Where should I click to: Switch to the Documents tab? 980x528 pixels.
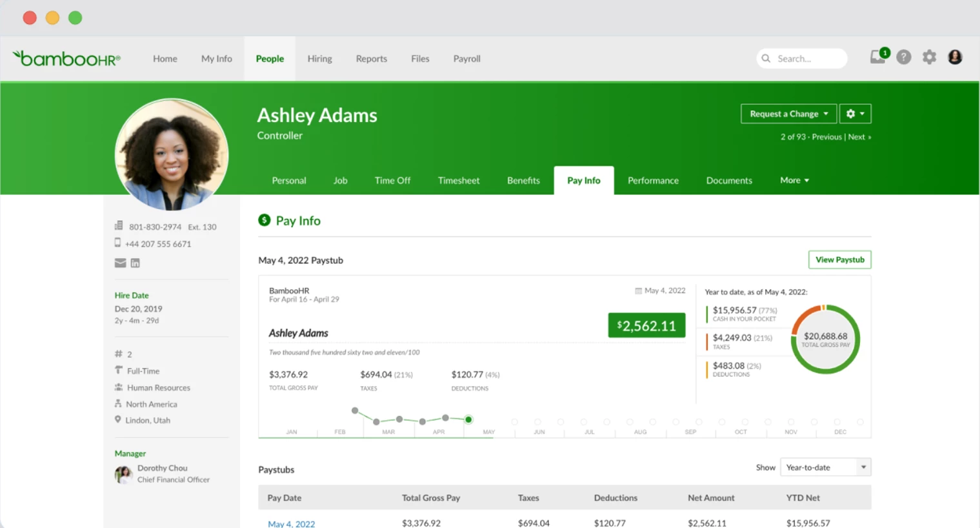(729, 181)
